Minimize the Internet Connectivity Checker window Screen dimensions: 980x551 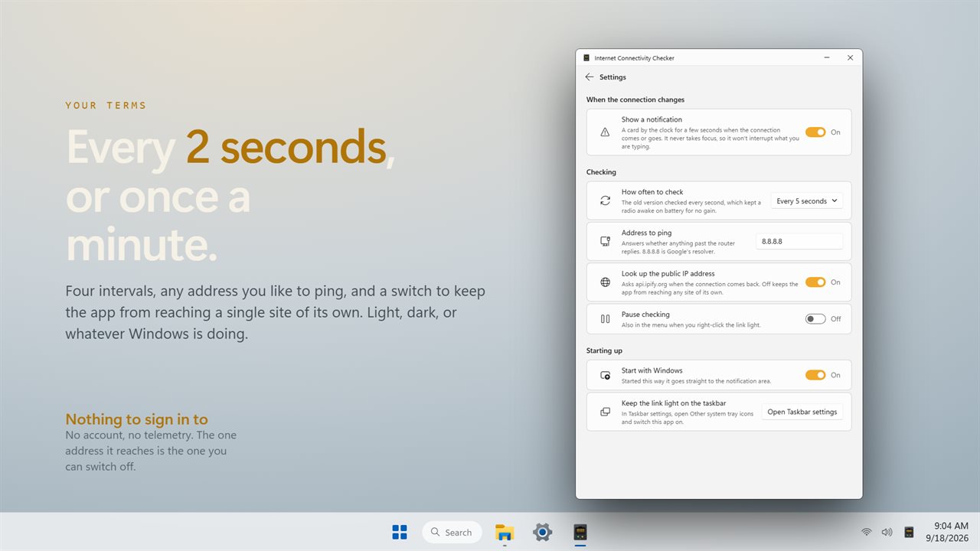pyautogui.click(x=828, y=58)
